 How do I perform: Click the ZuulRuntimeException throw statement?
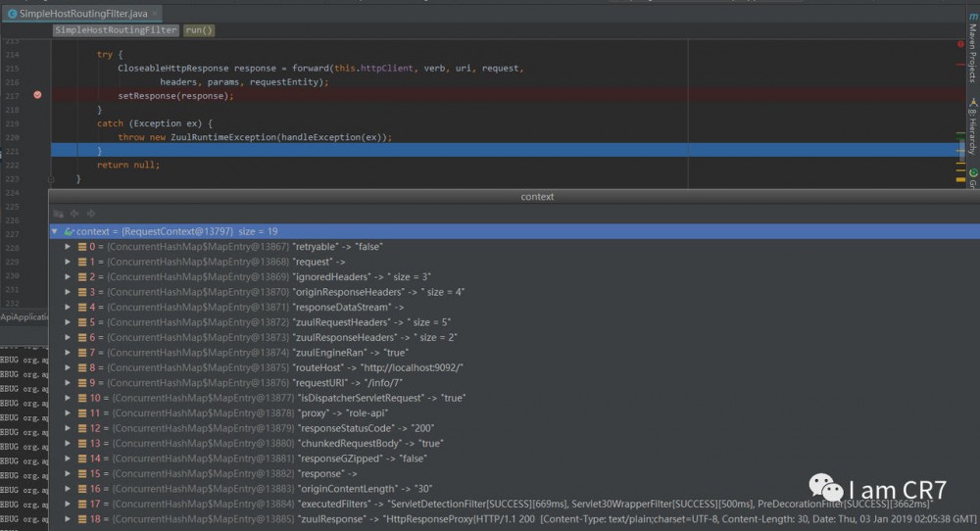coord(255,137)
